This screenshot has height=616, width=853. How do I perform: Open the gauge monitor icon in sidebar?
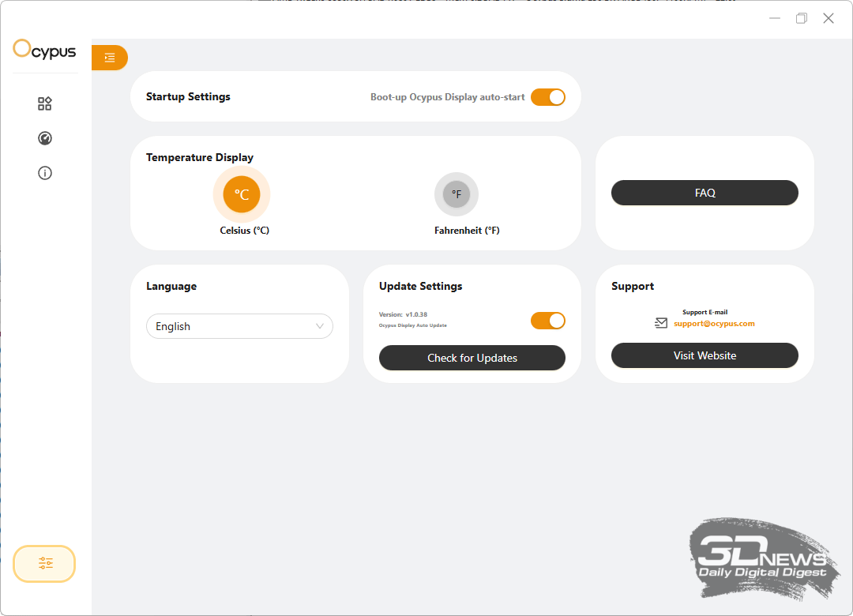tap(45, 138)
